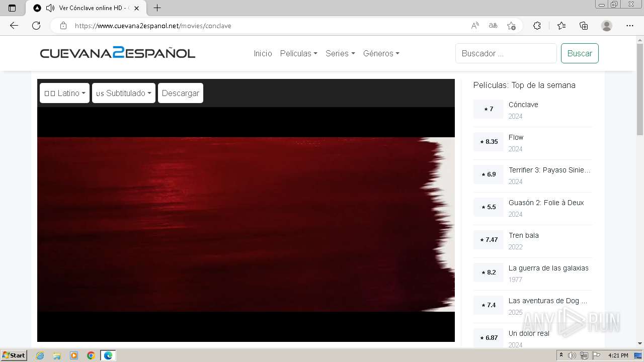
Task: Click the address bar URL
Action: (x=153, y=26)
